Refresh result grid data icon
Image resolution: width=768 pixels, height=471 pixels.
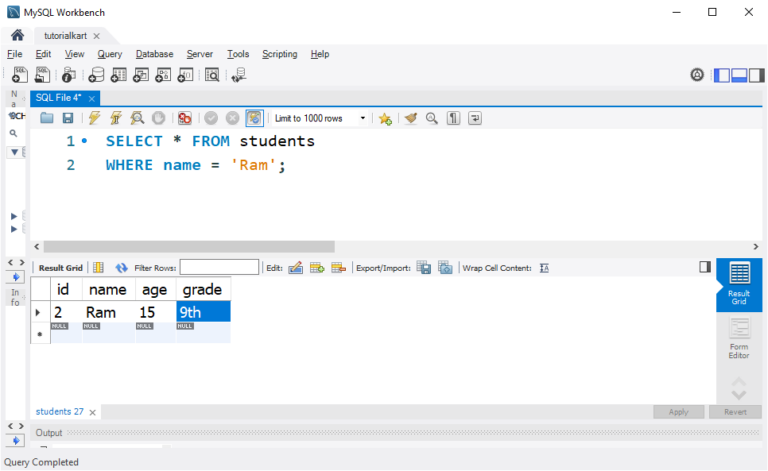click(x=121, y=268)
